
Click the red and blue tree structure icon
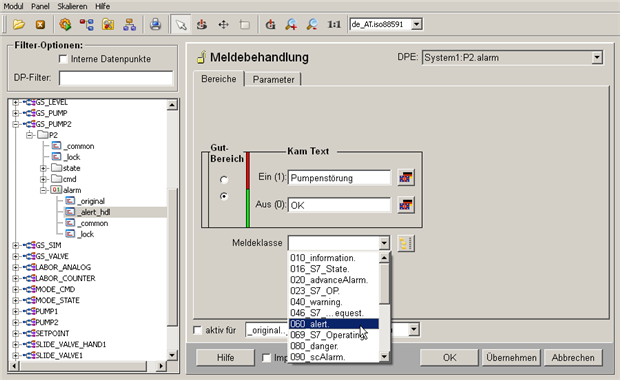[x=87, y=25]
